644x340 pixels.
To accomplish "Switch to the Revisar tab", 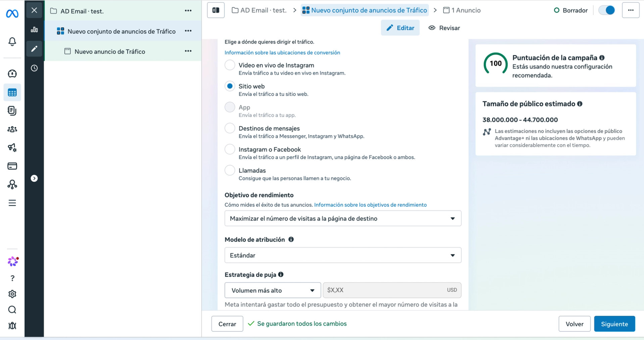I will pyautogui.click(x=444, y=28).
